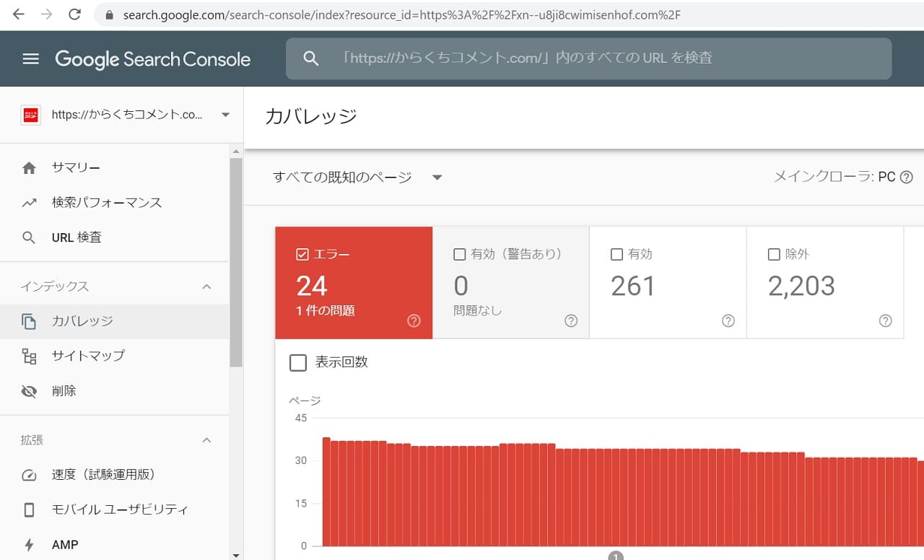Click help icon in エラー card
The height and width of the screenshot is (560, 924).
414,321
